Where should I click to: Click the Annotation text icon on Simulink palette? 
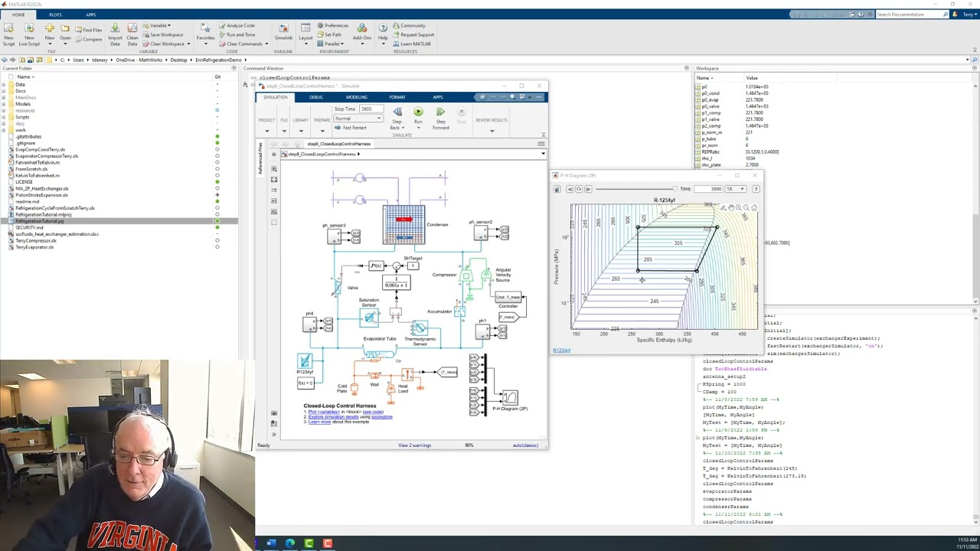click(x=274, y=201)
